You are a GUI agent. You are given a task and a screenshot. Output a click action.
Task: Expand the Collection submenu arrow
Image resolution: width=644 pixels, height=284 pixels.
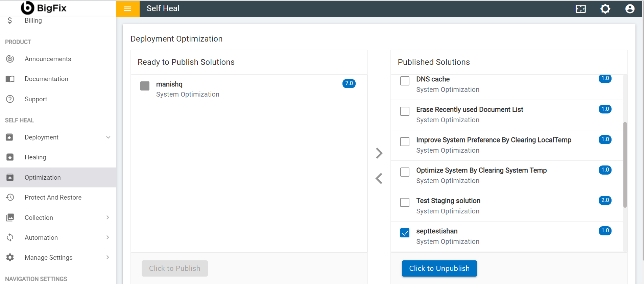108,217
